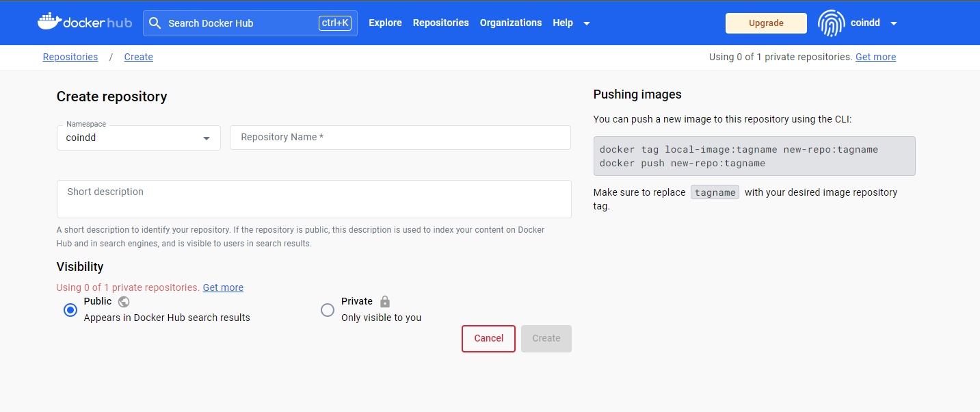Follow the Create breadcrumb link
Image resolution: width=980 pixels, height=412 pixels.
click(x=139, y=57)
